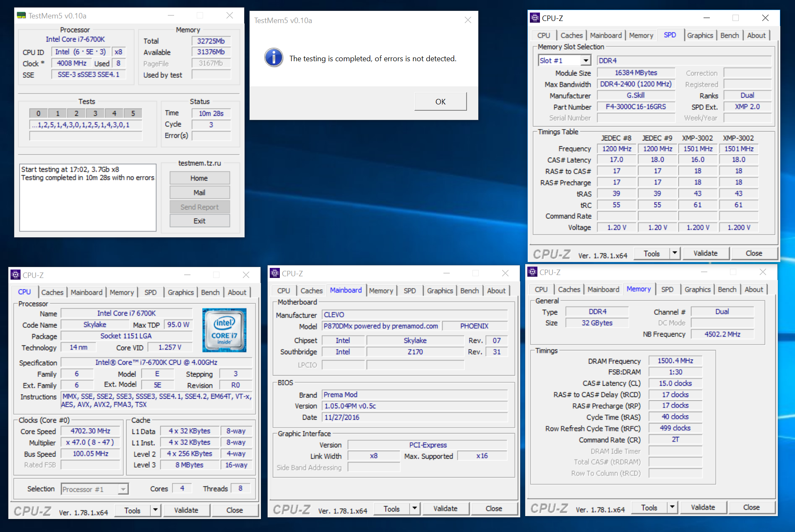Image resolution: width=795 pixels, height=532 pixels.
Task: Expand the Tools dropdown arrow in Mainboard window
Action: point(414,509)
